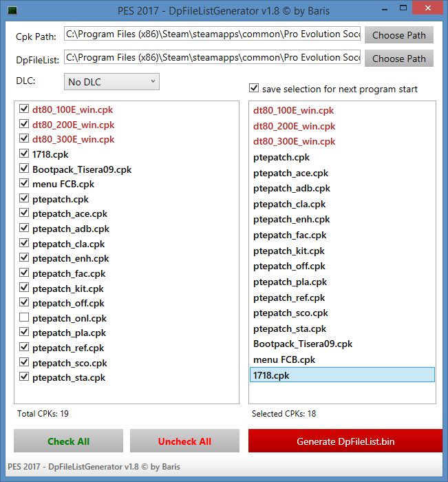This screenshot has height=482, width=448.
Task: Select ptepatch_off.cpk in right list
Action: (342, 266)
